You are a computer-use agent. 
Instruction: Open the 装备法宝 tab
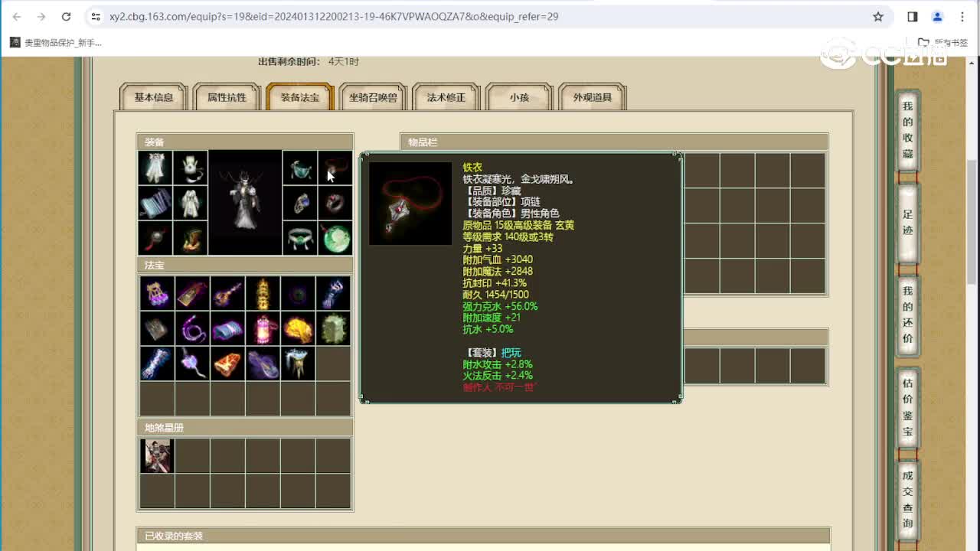point(300,97)
